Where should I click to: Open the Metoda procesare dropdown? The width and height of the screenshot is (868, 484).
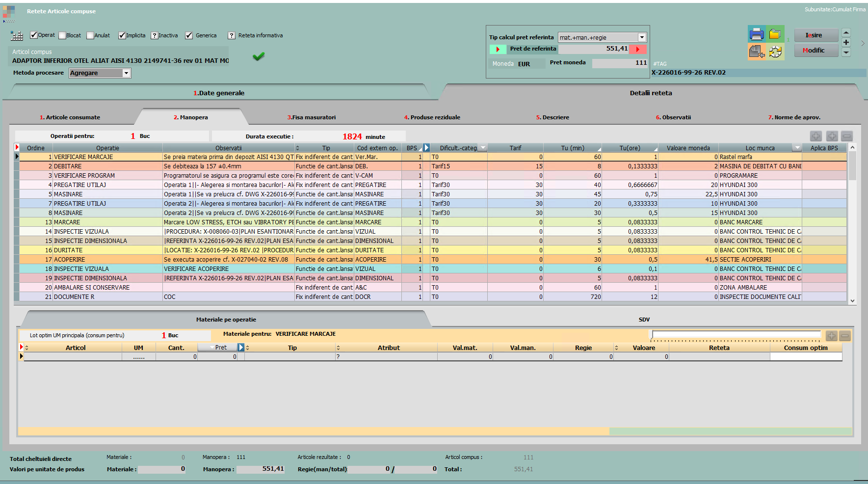pyautogui.click(x=126, y=73)
